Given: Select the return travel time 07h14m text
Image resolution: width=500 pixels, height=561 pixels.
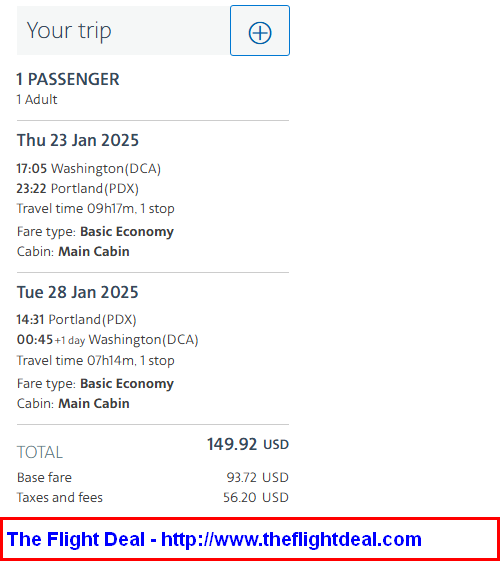Looking at the screenshot, I should pyautogui.click(x=95, y=360).
